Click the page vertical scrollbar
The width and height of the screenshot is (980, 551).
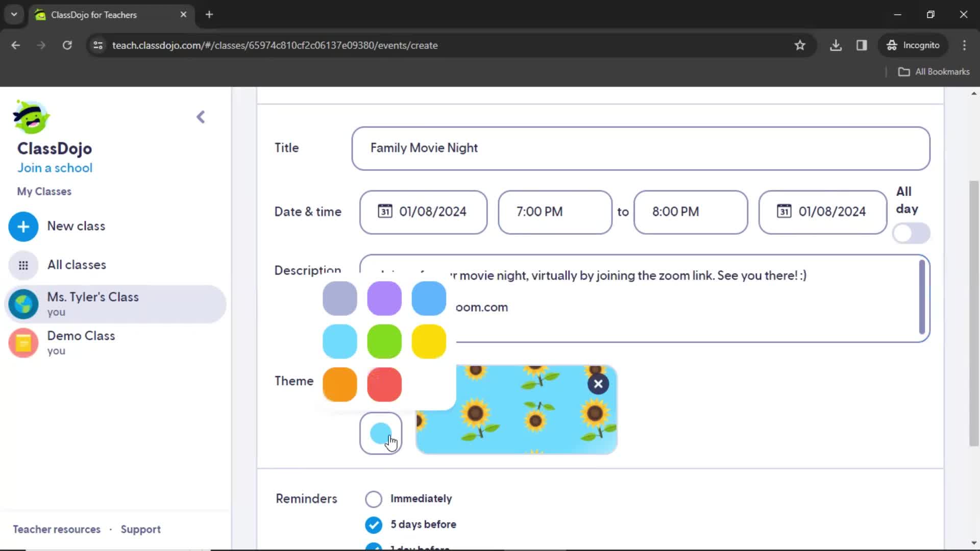tap(974, 314)
